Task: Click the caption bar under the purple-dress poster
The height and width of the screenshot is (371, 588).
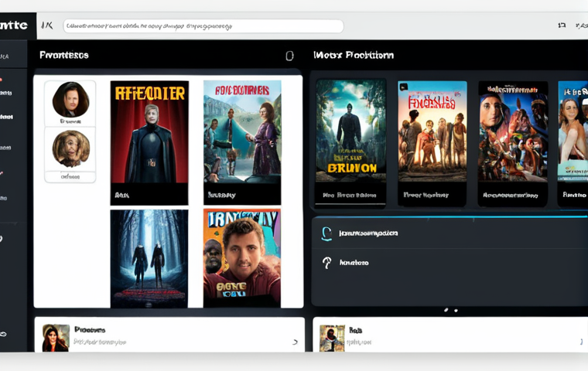Action: pyautogui.click(x=242, y=194)
